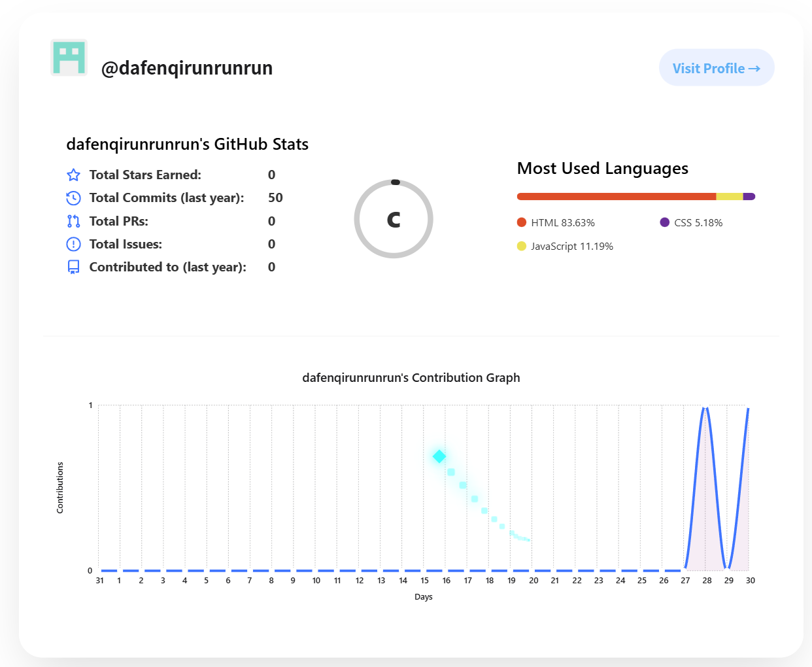The image size is (812, 667).
Task: Click the red HTML segment of language bar
Action: [616, 196]
